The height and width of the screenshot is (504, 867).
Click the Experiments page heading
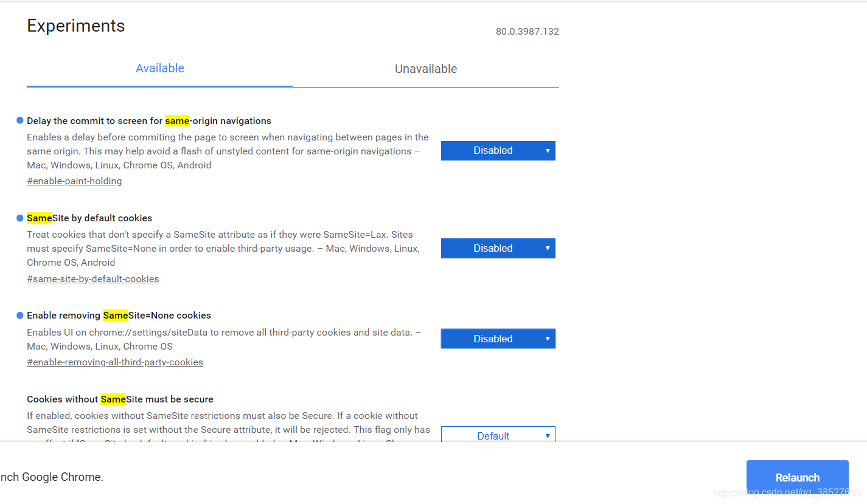[x=76, y=26]
